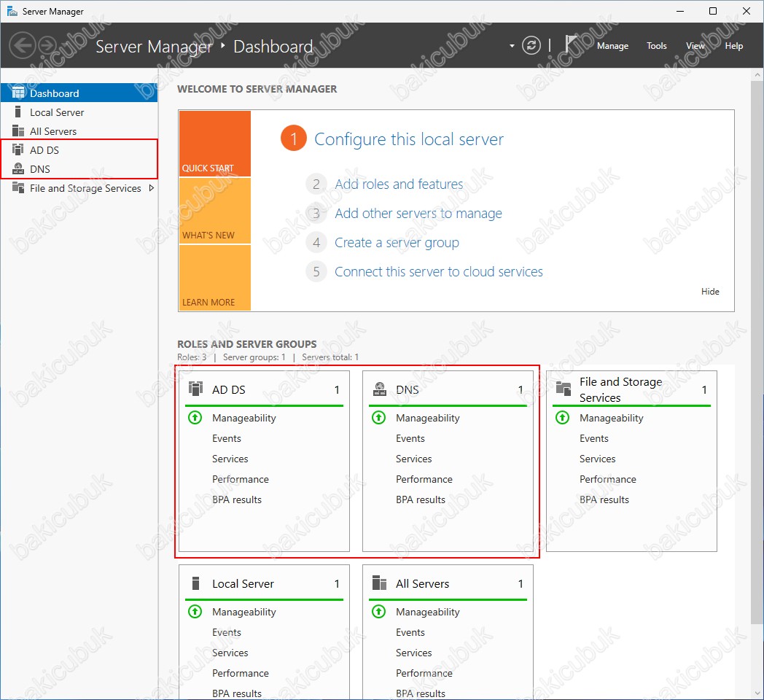764x700 pixels.
Task: Select File and Storage Services in navigation
Action: [79, 187]
